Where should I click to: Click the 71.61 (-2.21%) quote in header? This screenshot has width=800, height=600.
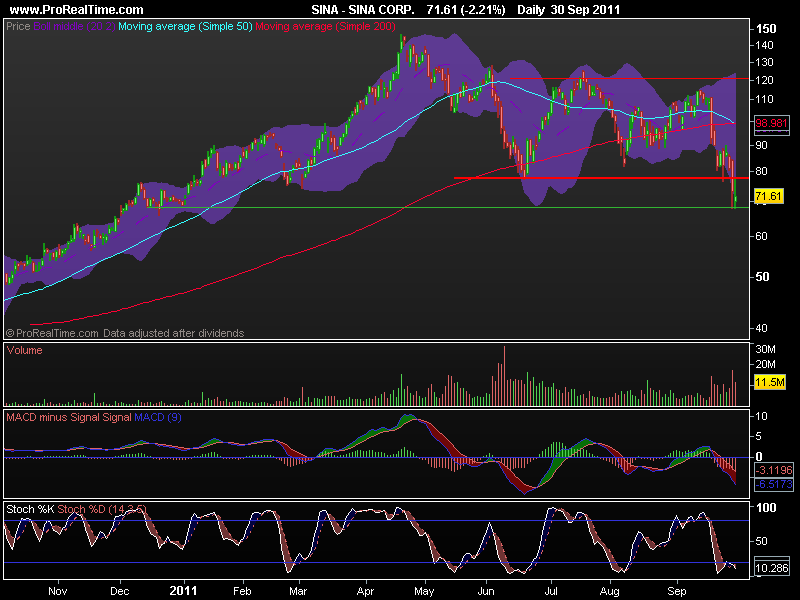(466, 9)
